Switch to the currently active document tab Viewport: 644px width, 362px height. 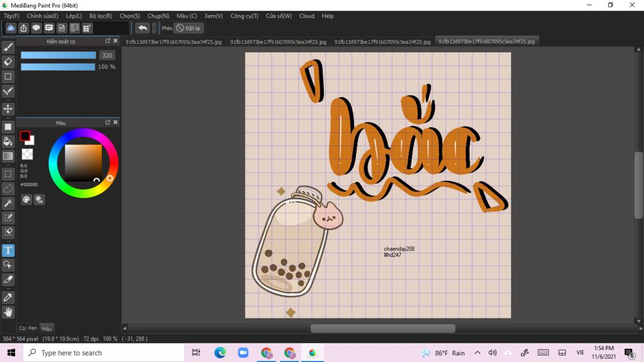(x=487, y=41)
